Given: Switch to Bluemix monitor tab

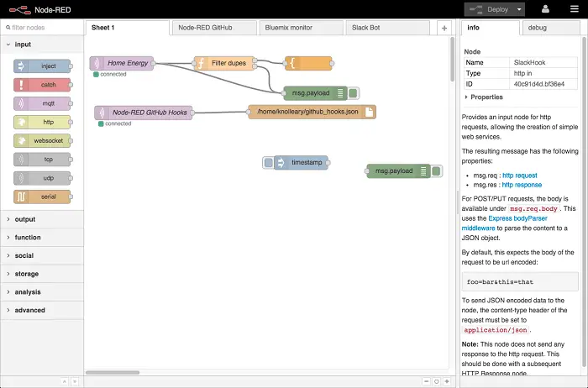Looking at the screenshot, I should point(301,28).
